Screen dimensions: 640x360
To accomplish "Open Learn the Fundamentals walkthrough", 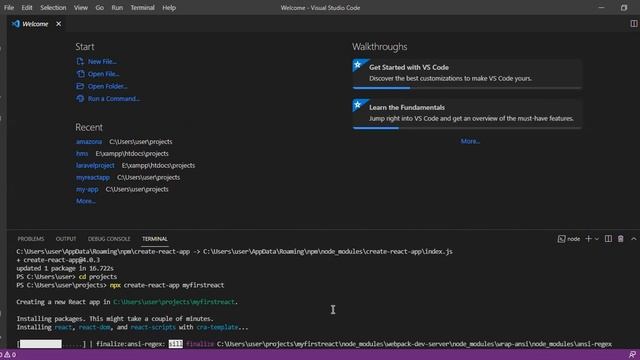I will point(467,113).
